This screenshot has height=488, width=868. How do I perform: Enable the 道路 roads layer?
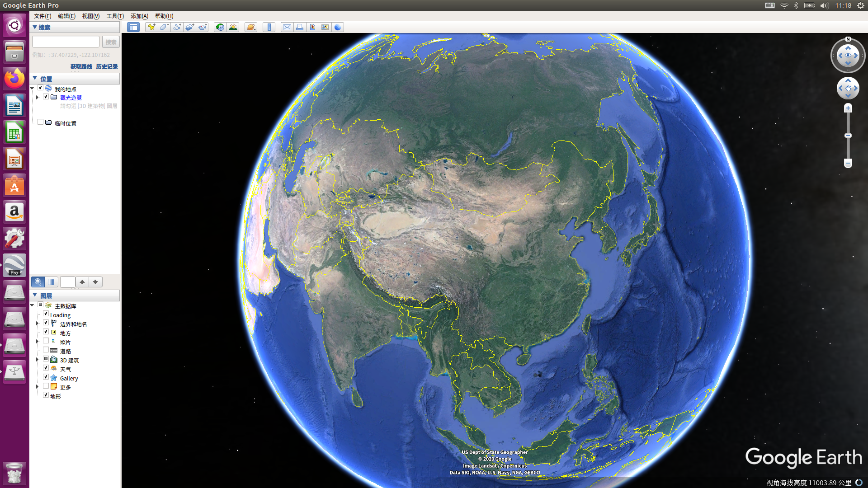pyautogui.click(x=46, y=350)
